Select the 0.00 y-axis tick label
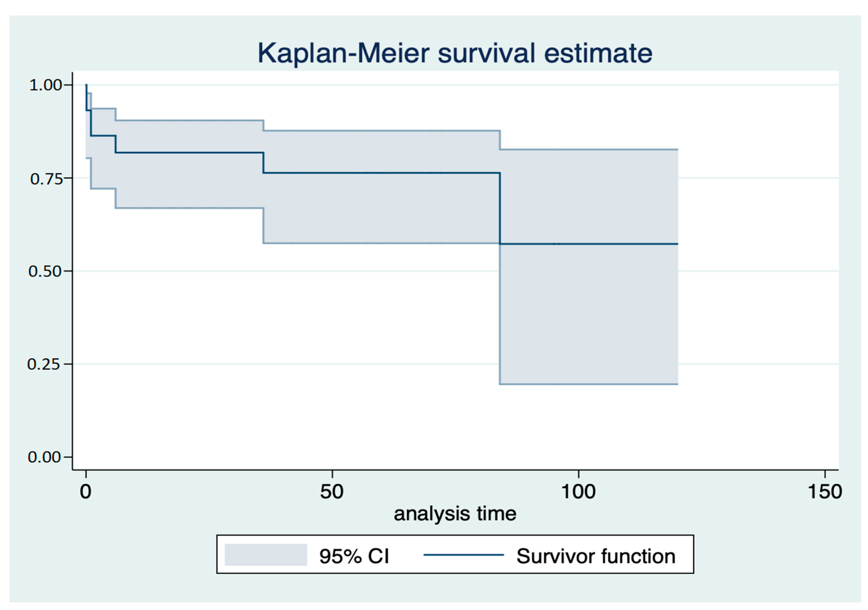Image resolution: width=868 pixels, height=610 pixels. click(44, 457)
